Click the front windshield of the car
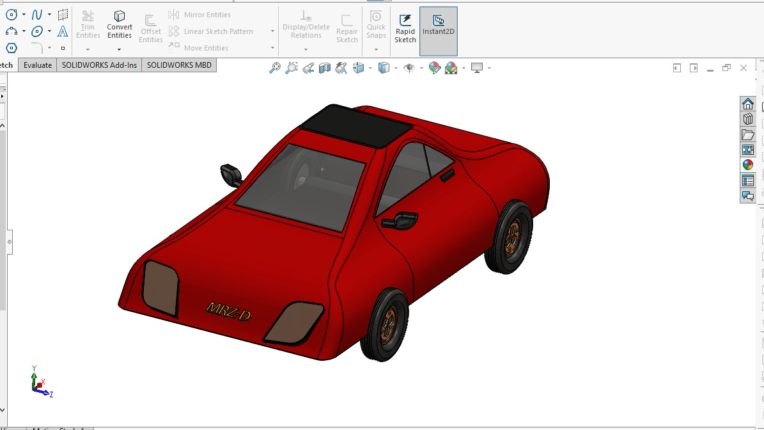Screen dimensions: 764x430 pyautogui.click(x=301, y=187)
